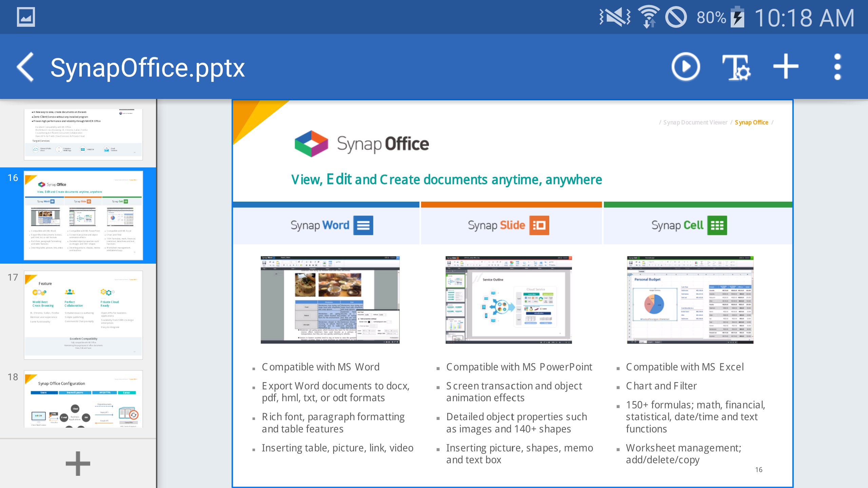Select the Synap Word screenshot image
The width and height of the screenshot is (868, 488).
click(330, 300)
